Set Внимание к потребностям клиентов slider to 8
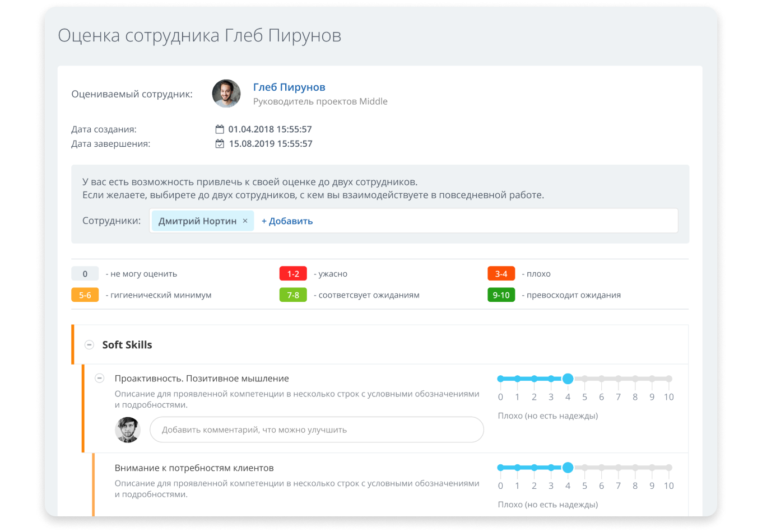Viewport: 762px width, 532px height. coord(635,468)
